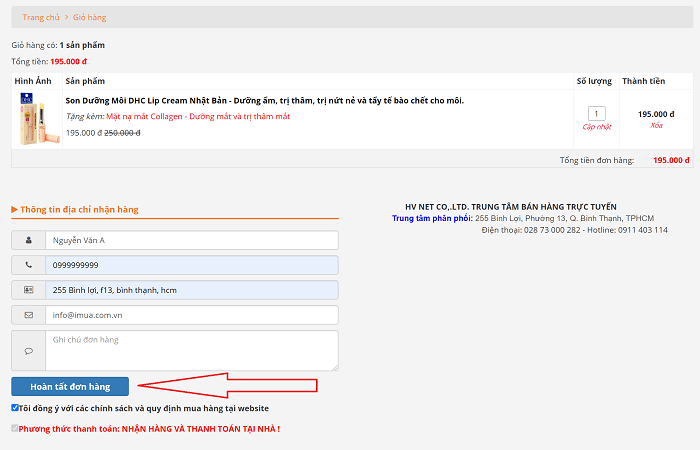Click the Hoàn tất đơn hàng button
Screen dimensions: 700x450
pos(70,387)
